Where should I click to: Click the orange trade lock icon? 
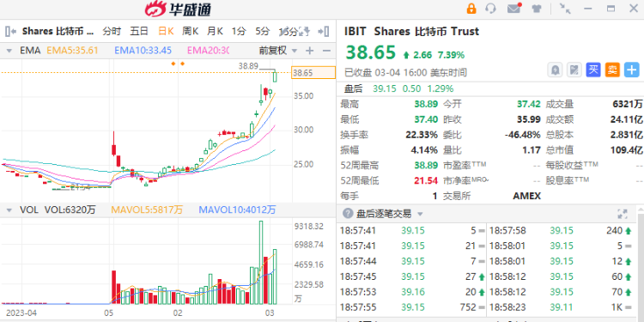(471, 9)
